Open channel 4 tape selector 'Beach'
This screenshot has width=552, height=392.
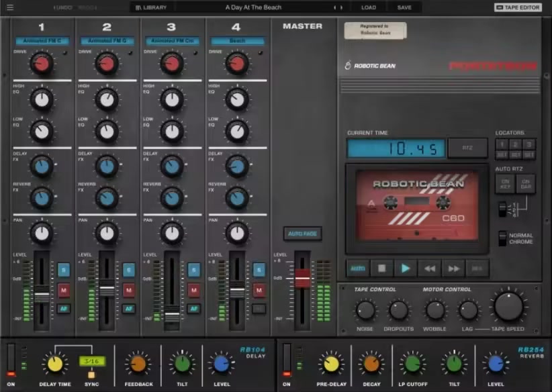click(237, 41)
